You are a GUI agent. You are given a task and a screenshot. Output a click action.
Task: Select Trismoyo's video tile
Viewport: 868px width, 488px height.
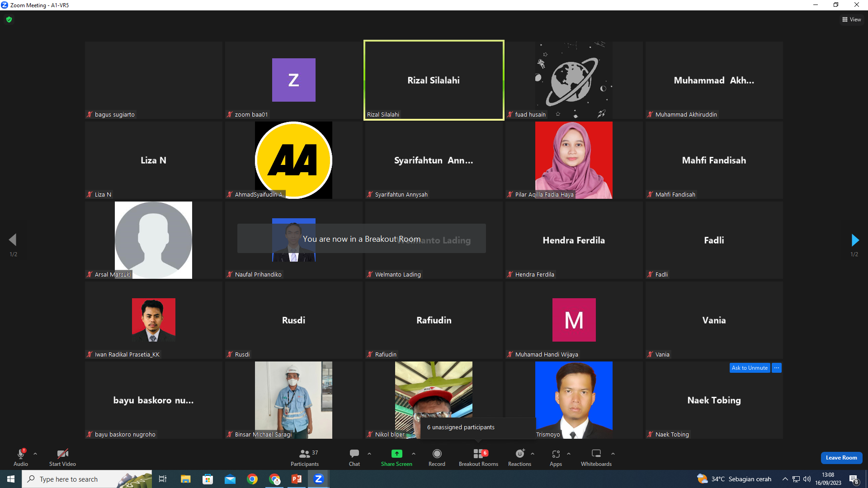[574, 400]
